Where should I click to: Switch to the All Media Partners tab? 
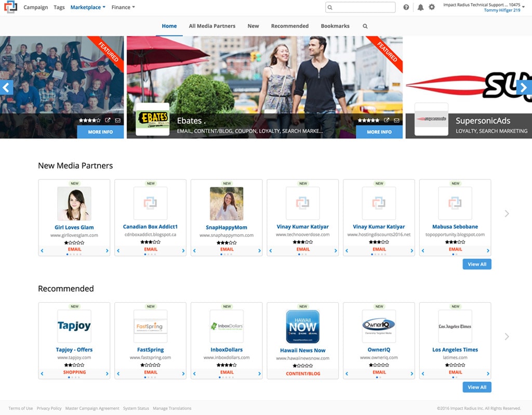(212, 26)
